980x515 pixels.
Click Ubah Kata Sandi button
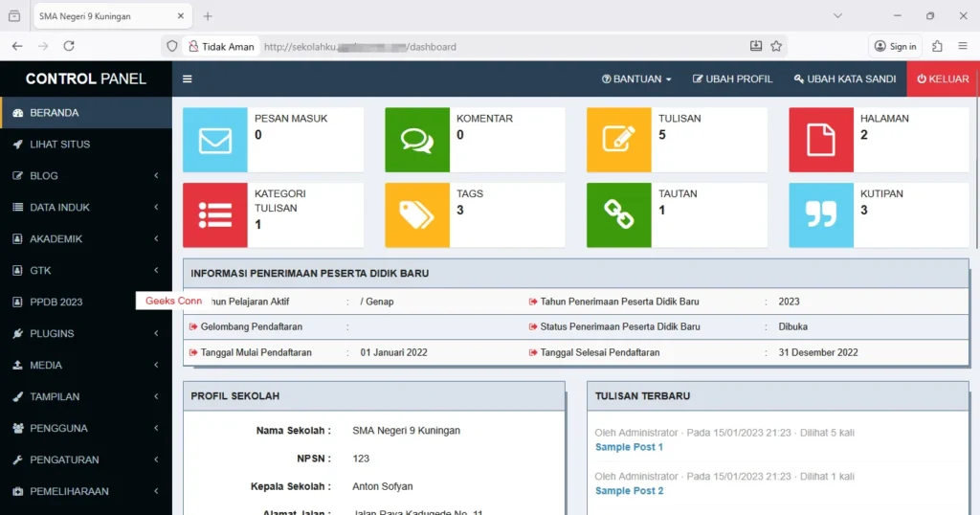point(845,78)
